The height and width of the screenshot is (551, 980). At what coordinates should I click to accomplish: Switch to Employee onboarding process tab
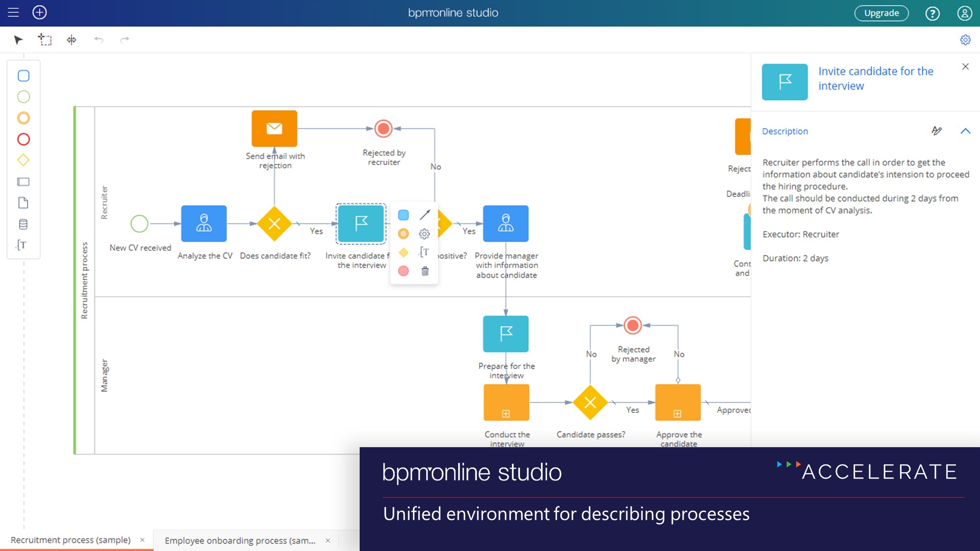click(x=240, y=540)
